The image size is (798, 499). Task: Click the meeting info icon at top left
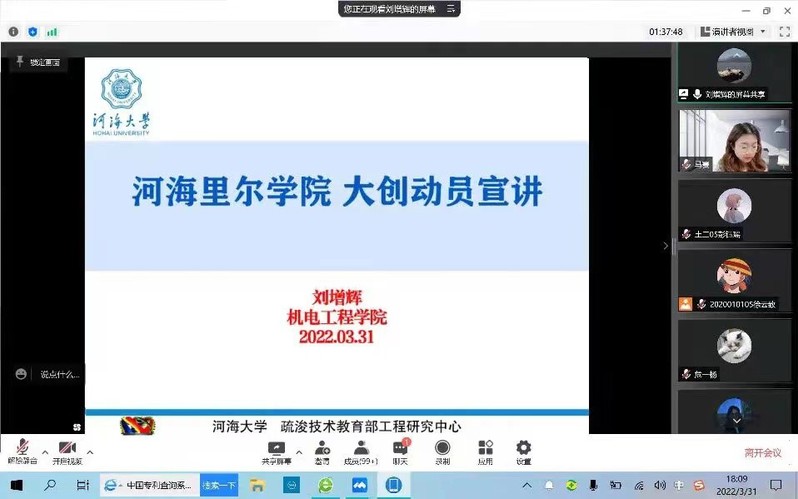(13, 32)
